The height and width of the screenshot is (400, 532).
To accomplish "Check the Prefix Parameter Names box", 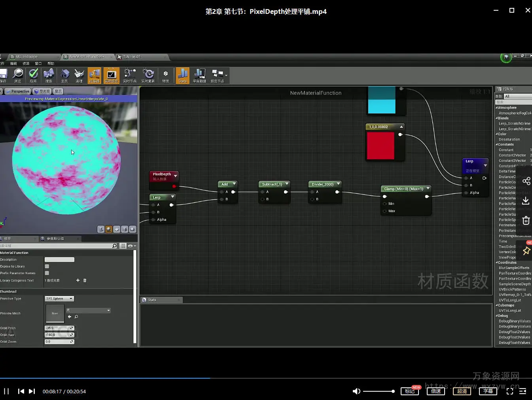I will [x=47, y=273].
